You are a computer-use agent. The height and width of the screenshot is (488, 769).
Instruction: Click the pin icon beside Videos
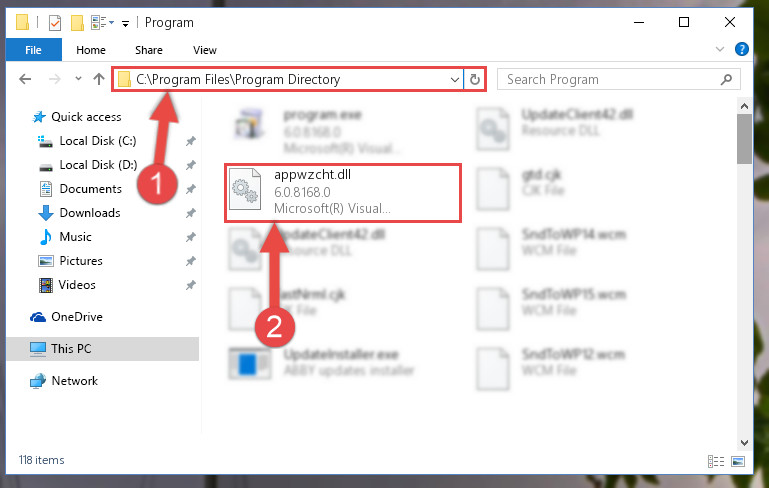[190, 285]
